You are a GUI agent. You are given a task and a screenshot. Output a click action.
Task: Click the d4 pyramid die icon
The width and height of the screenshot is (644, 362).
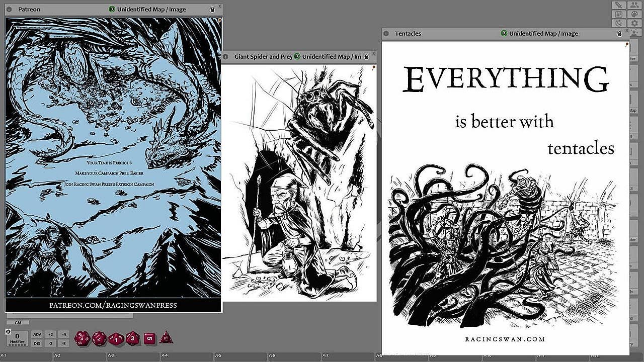[x=166, y=337]
